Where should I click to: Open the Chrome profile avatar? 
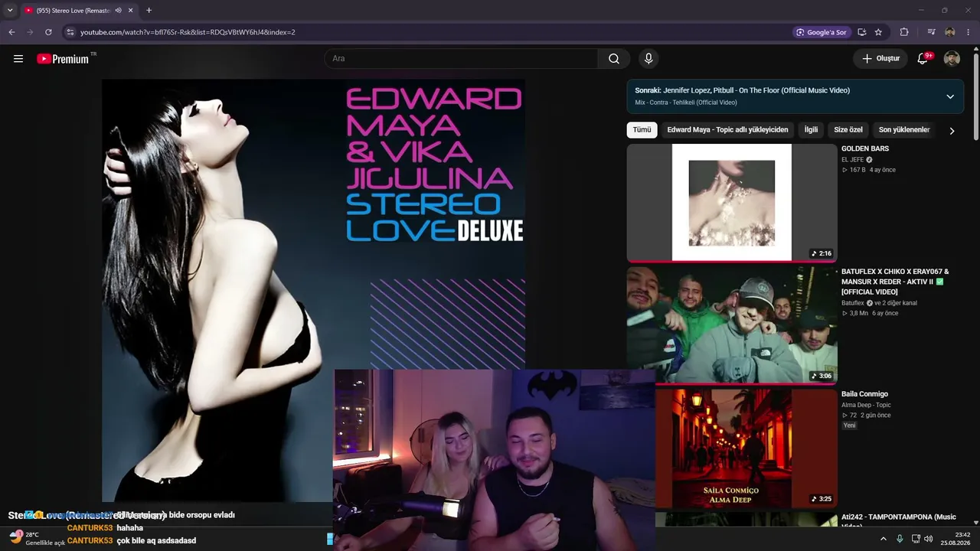click(950, 32)
